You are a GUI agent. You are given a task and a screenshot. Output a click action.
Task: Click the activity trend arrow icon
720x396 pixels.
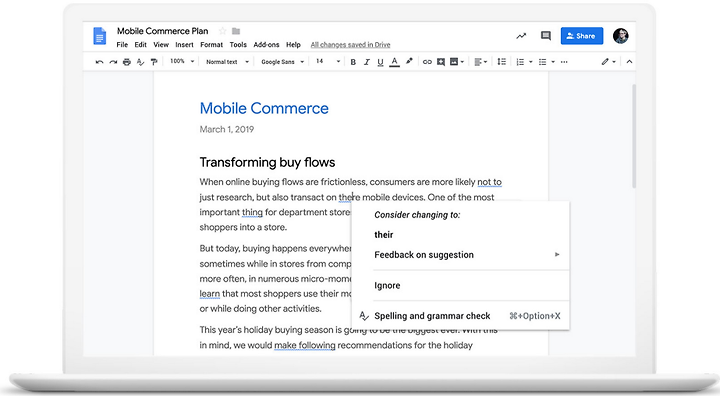pos(521,36)
